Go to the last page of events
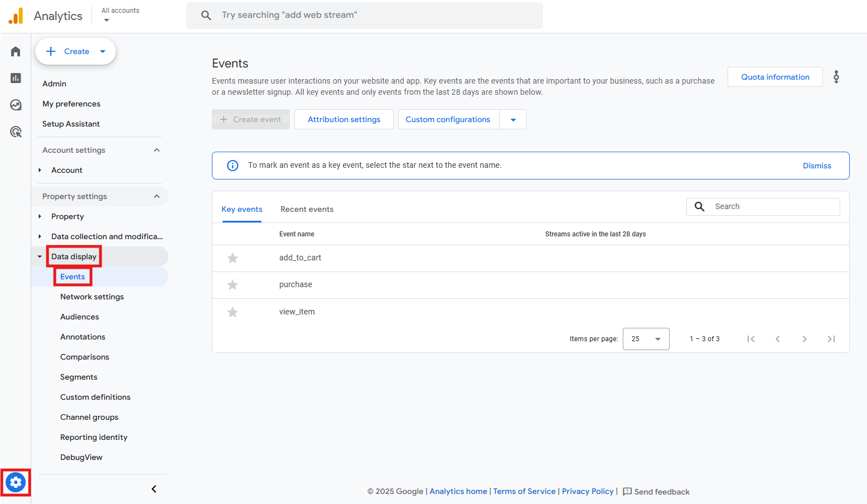The height and width of the screenshot is (504, 867). click(831, 339)
